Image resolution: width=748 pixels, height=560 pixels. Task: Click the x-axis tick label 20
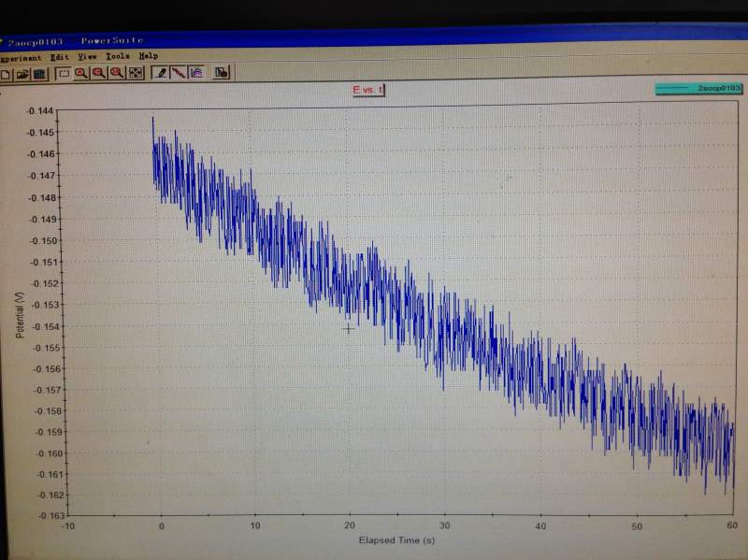[x=350, y=525]
